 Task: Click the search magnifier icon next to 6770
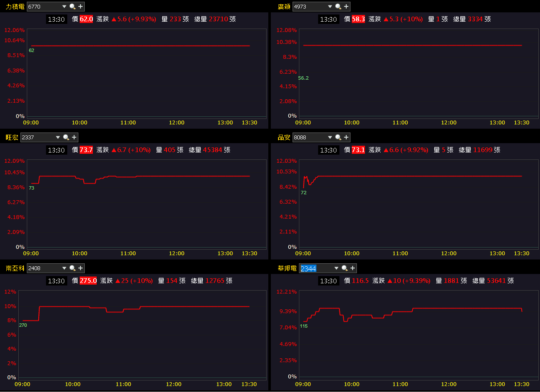[x=72, y=6]
